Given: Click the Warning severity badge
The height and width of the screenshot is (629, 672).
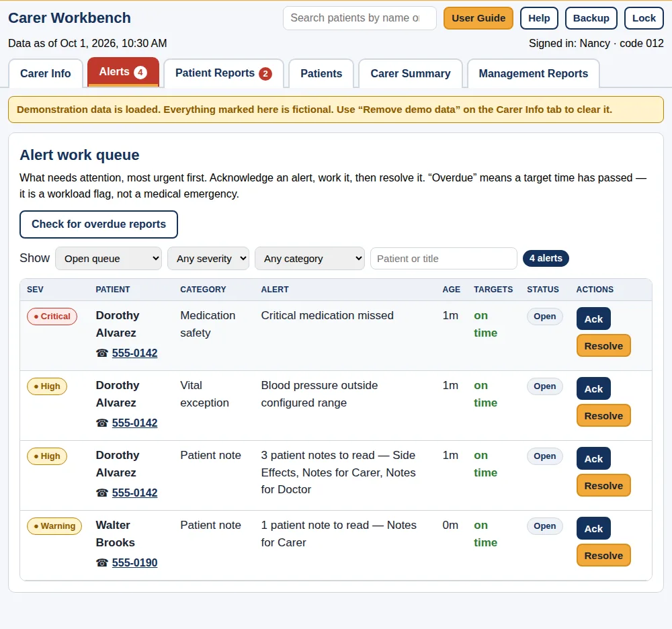Looking at the screenshot, I should point(54,526).
